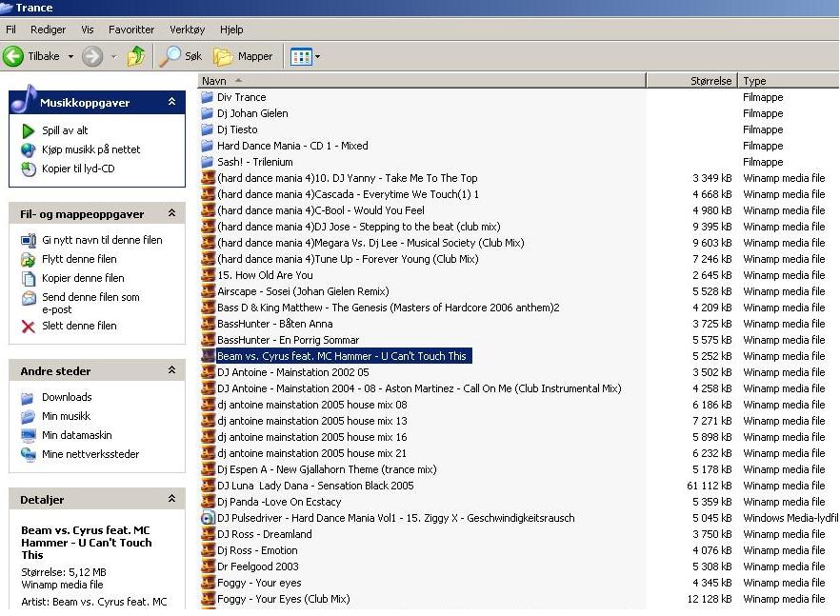
Task: Select Dj Espen A - New Gjallahorn Theme
Action: click(327, 469)
